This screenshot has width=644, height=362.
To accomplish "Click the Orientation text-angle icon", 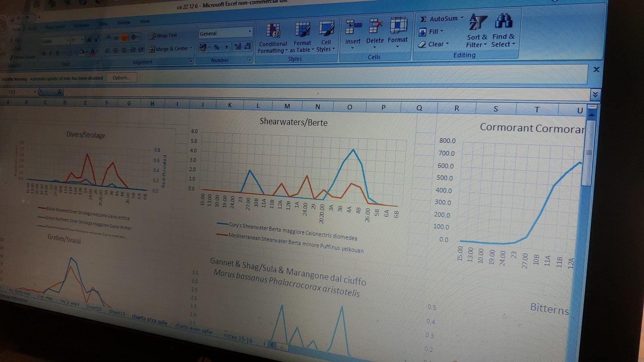I will point(135,37).
